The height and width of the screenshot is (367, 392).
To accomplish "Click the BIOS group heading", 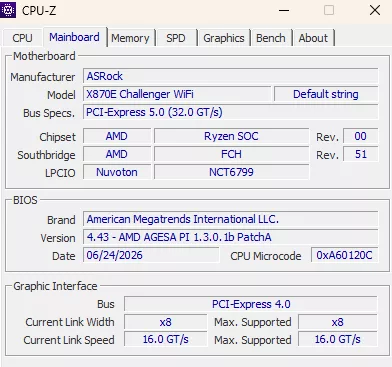I will (25, 200).
